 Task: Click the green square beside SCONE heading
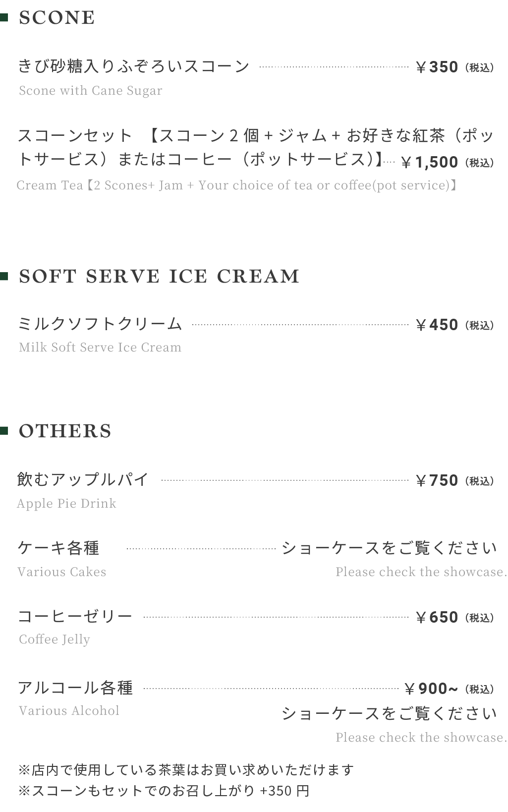pos(4,18)
